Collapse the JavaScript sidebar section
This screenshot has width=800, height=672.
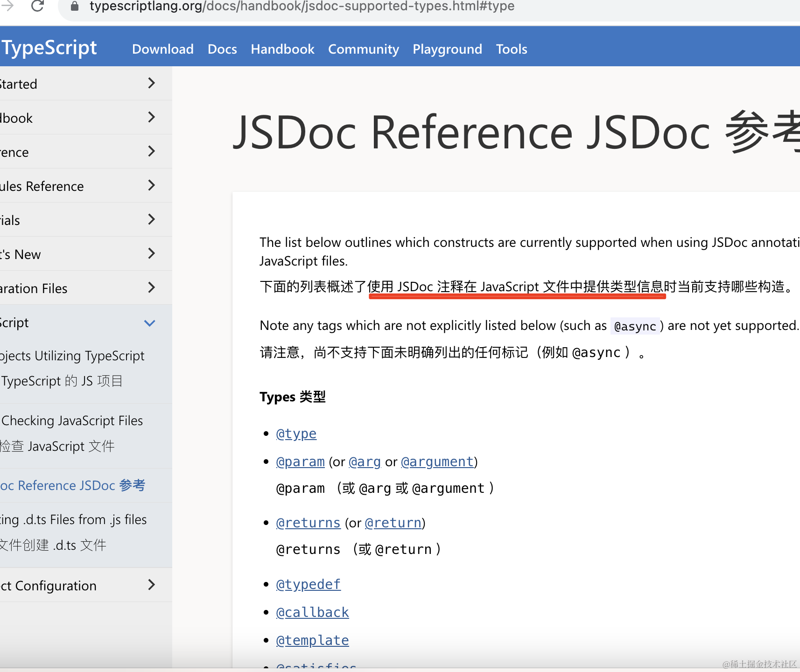pos(150,323)
